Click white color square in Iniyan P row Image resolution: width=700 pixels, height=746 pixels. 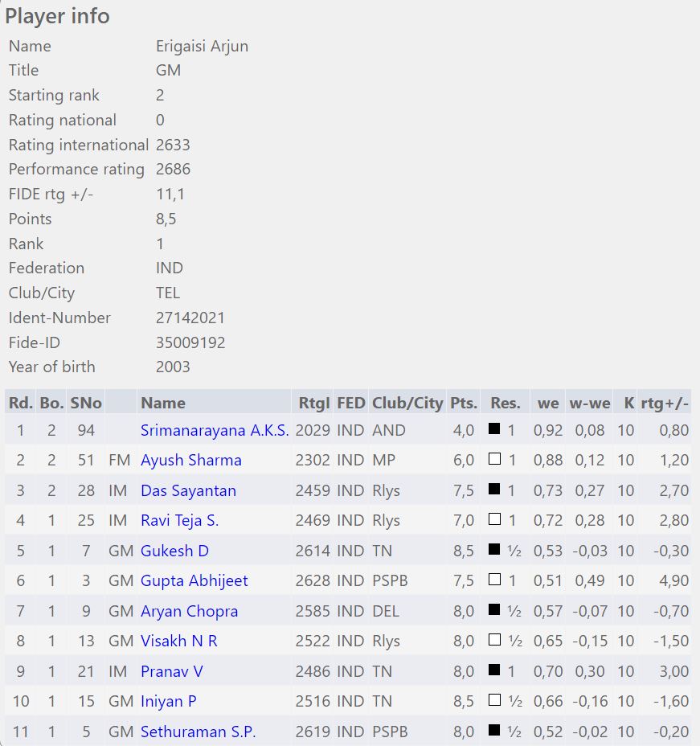click(494, 701)
